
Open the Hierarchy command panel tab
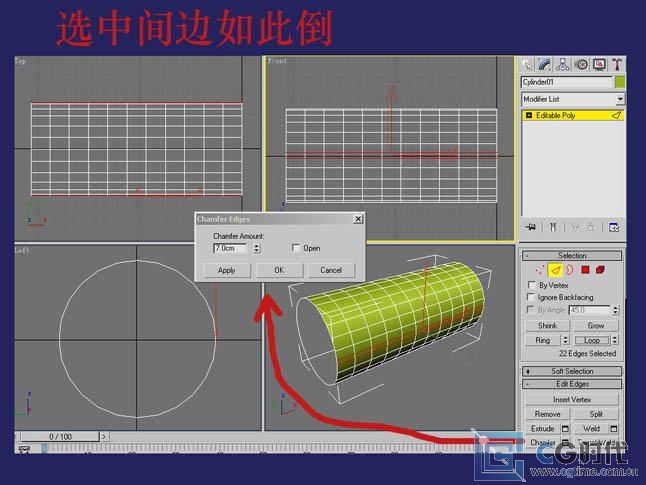562,65
